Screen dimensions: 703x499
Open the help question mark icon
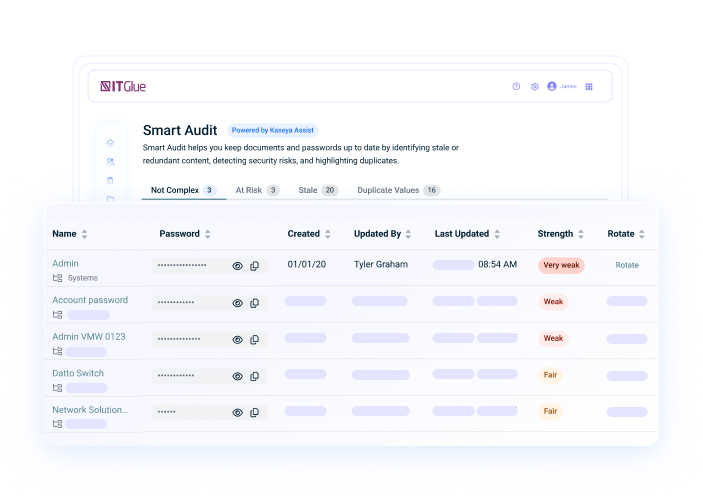point(516,86)
